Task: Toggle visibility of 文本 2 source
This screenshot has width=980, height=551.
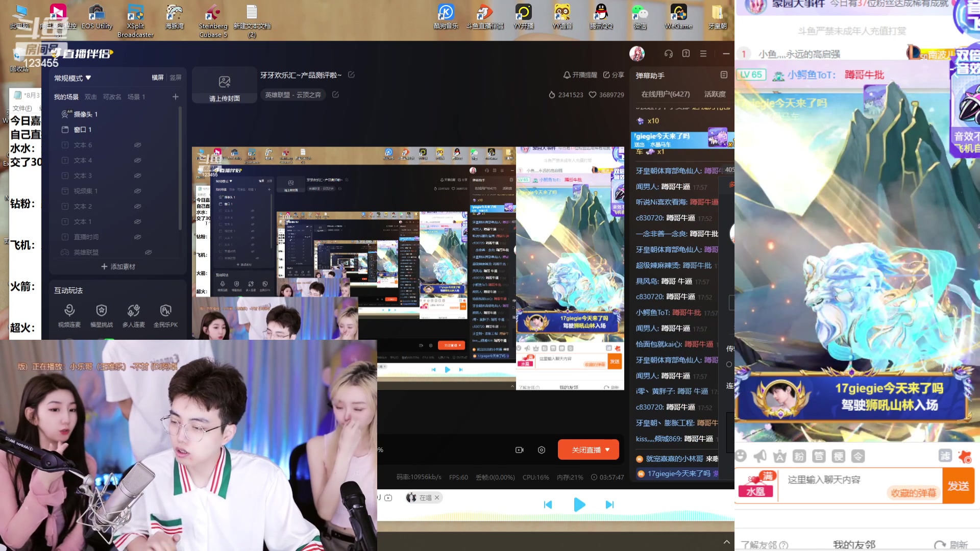Action: (x=137, y=206)
